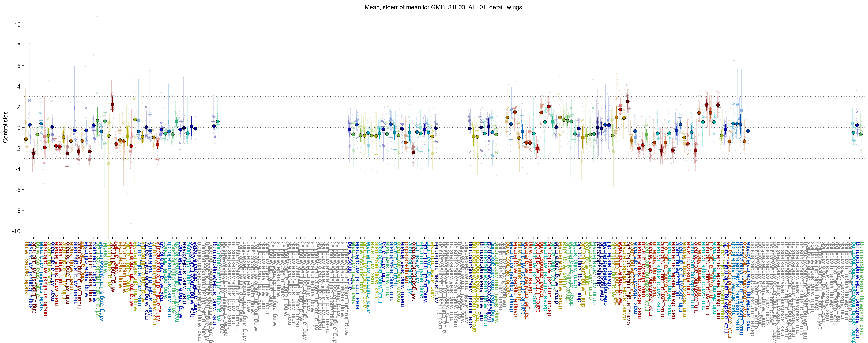Click the y-axis tick label "2"

[x=19, y=107]
